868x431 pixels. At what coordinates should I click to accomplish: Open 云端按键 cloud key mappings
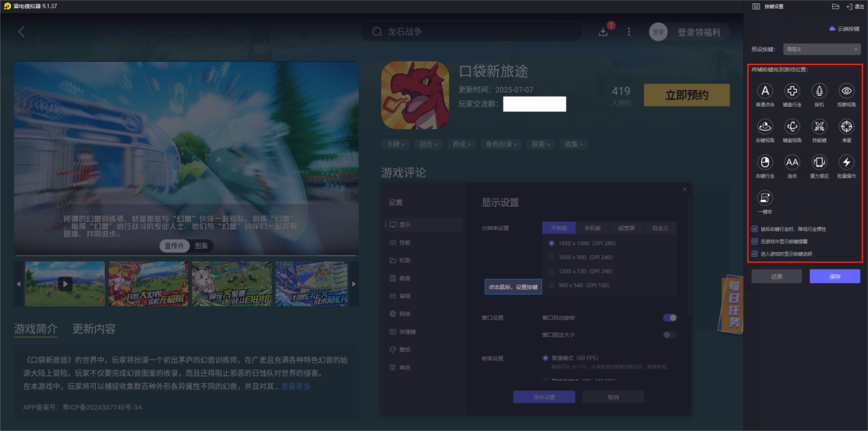(x=844, y=29)
